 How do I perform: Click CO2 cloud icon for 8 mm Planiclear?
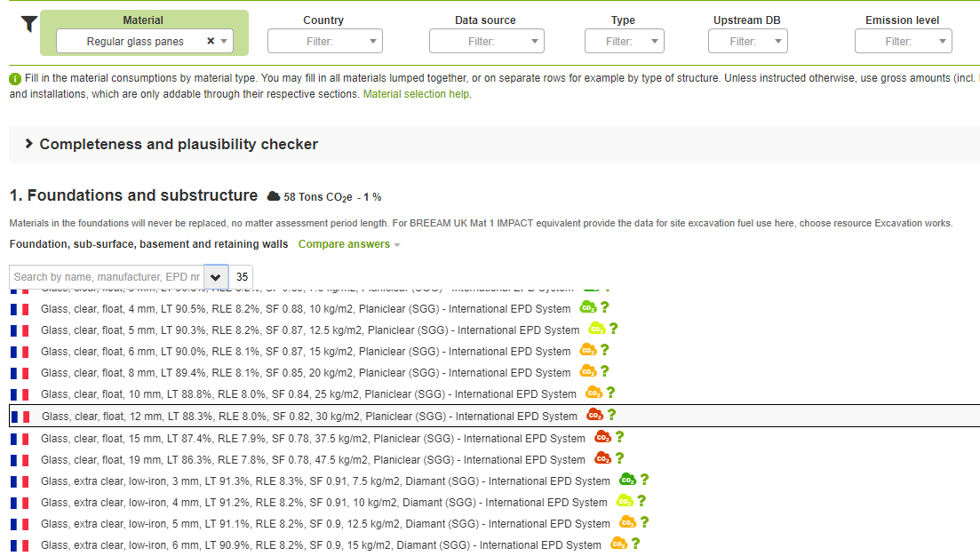[588, 371]
